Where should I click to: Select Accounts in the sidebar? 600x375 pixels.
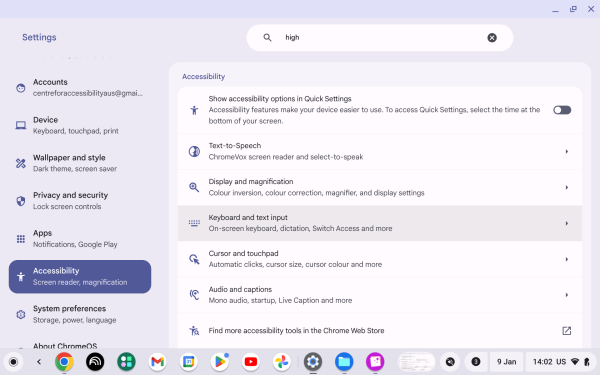80,88
